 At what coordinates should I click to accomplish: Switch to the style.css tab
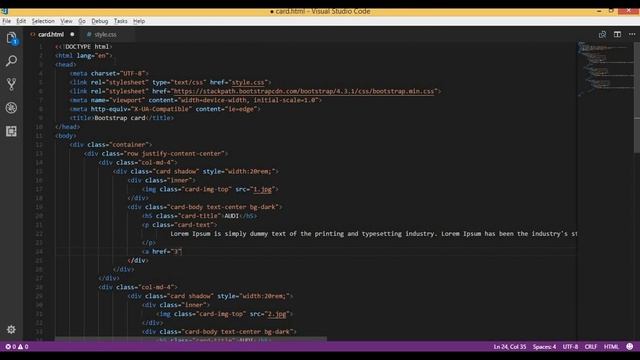(105, 35)
